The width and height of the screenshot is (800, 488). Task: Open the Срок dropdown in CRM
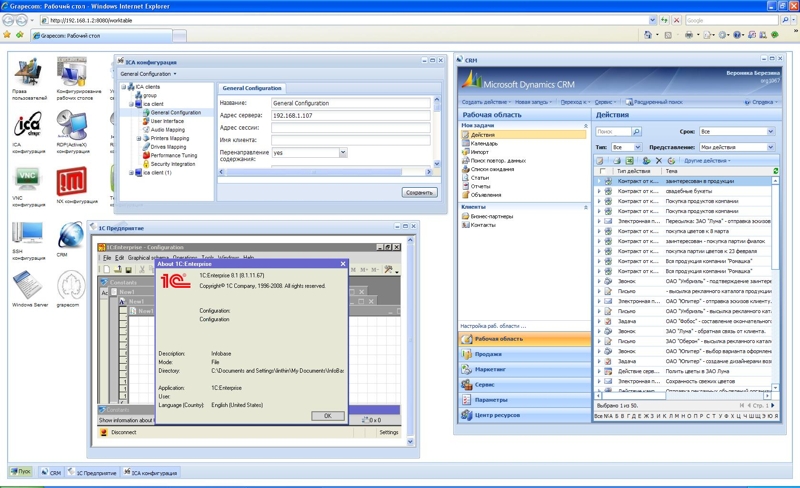[770, 132]
